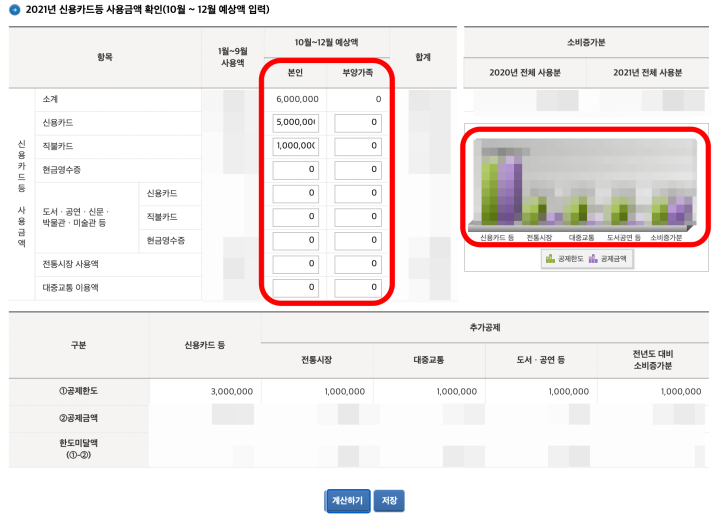
Task: Select the 본인 직불카드 field showing 1,000,000
Action: [x=296, y=146]
